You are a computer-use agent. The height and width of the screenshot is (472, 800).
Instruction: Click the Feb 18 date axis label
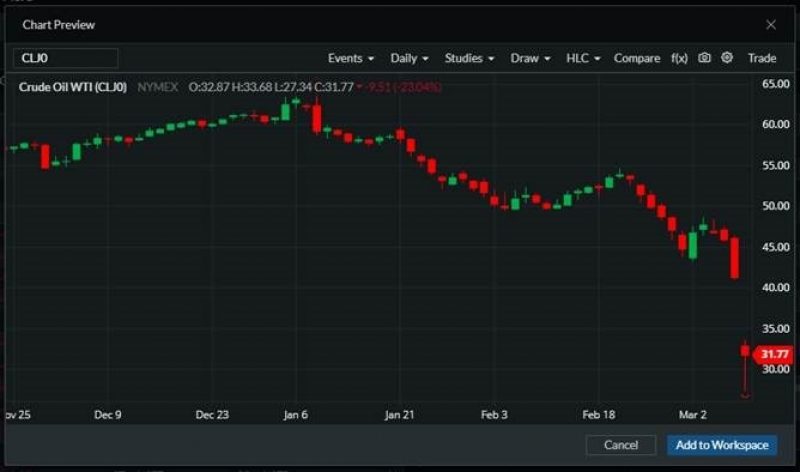598,415
